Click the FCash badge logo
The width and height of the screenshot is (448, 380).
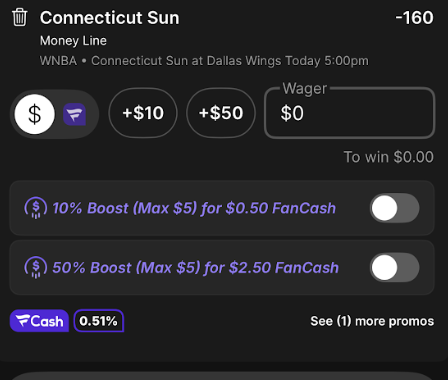point(39,321)
